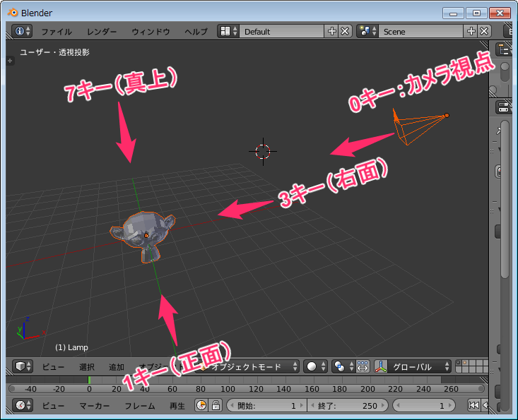The width and height of the screenshot is (518, 420).
Task: Toggle the preview range clock icon
Action: 201,405
